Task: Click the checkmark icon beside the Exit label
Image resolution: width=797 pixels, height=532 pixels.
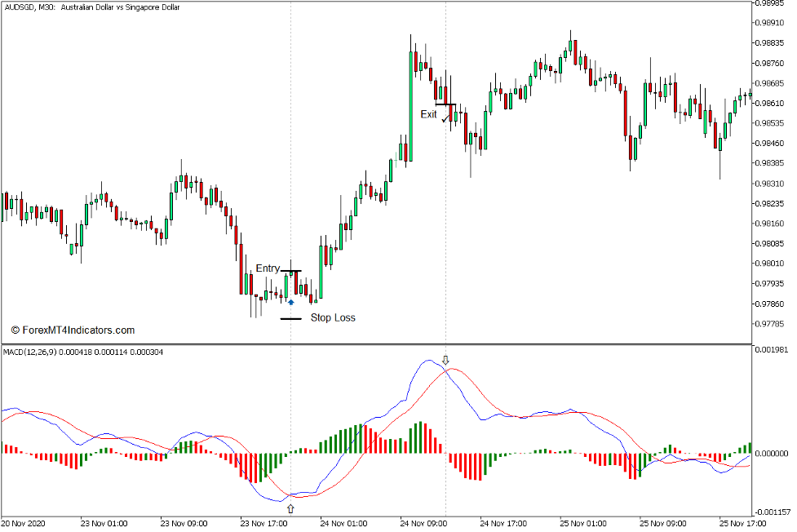Action: 445,119
